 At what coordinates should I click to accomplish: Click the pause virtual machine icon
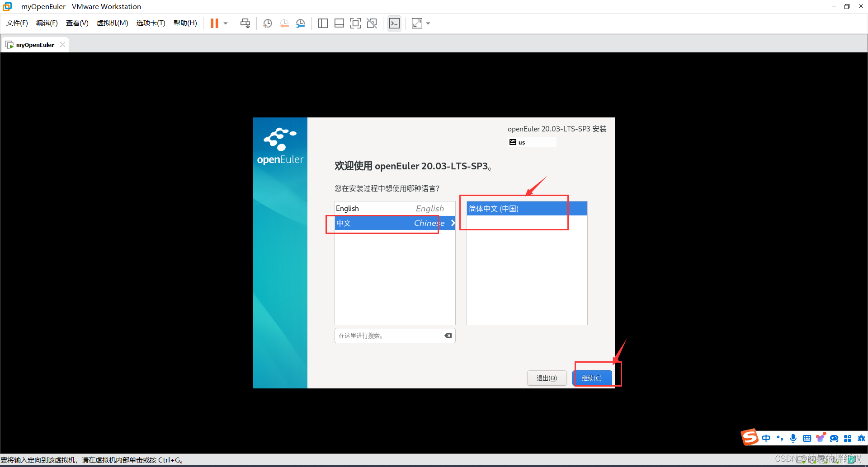pos(214,23)
